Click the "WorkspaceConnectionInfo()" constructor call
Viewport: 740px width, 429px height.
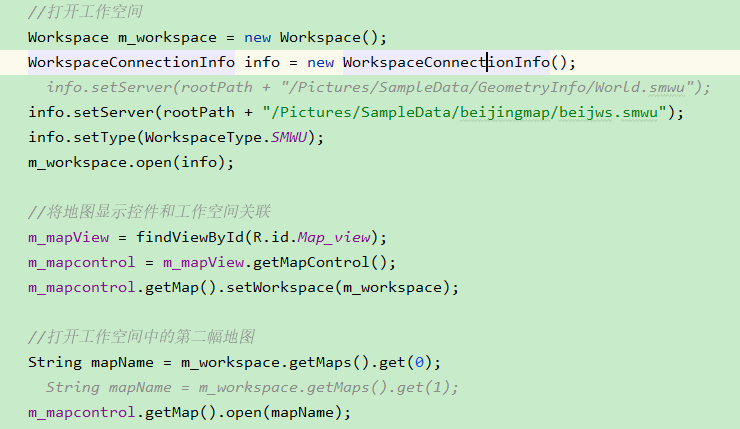pos(455,62)
